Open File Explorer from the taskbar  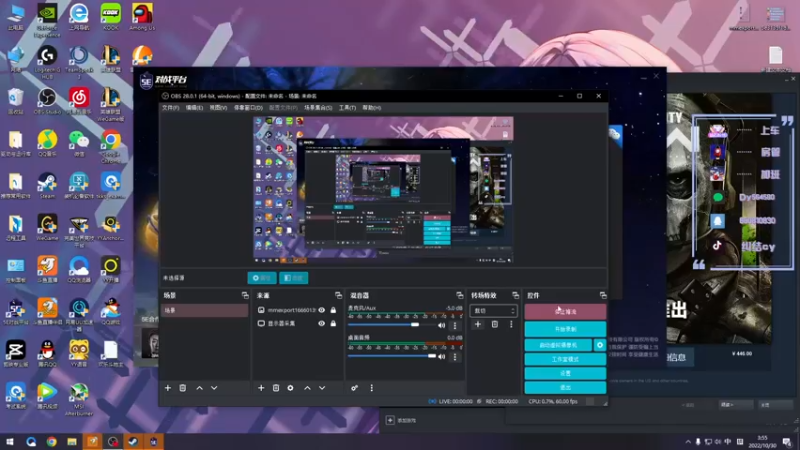point(72,442)
